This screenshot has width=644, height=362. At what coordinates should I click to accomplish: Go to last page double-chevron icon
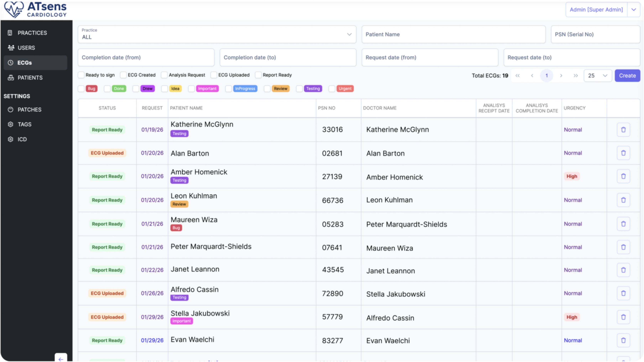pos(575,76)
